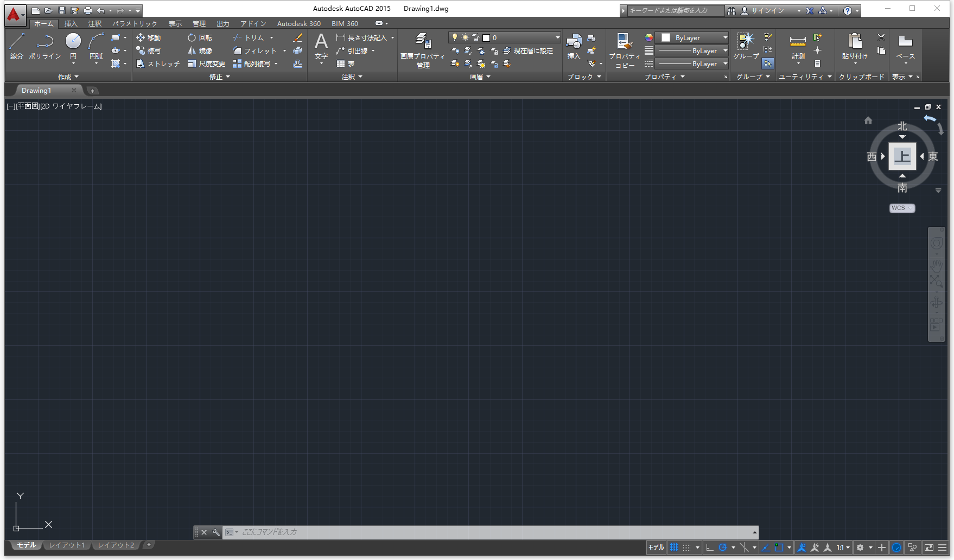This screenshot has width=954, height=560.
Task: Open the layer dropdown showing 0
Action: pos(505,37)
